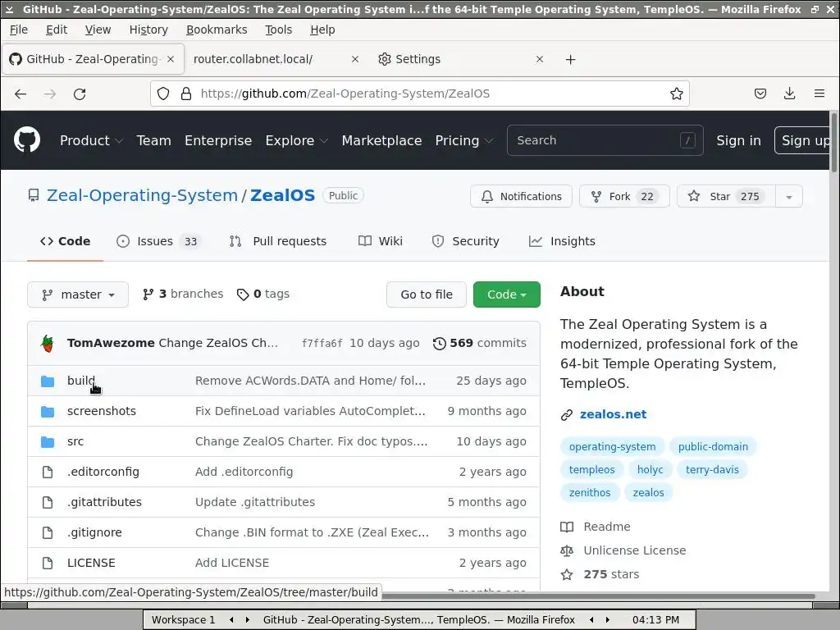Open the 569 commits link
Image resolution: width=840 pixels, height=630 pixels.
point(480,344)
